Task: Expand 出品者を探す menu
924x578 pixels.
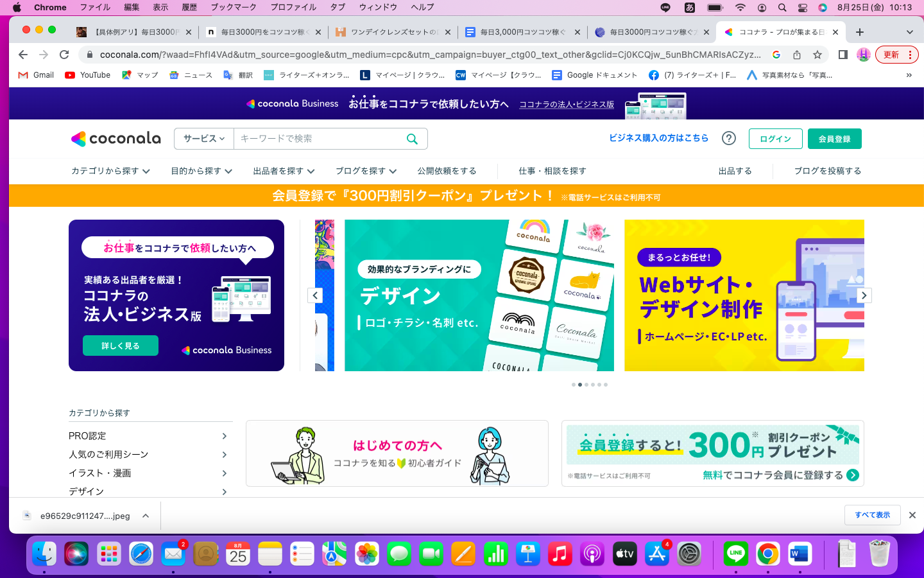Action: coord(284,171)
